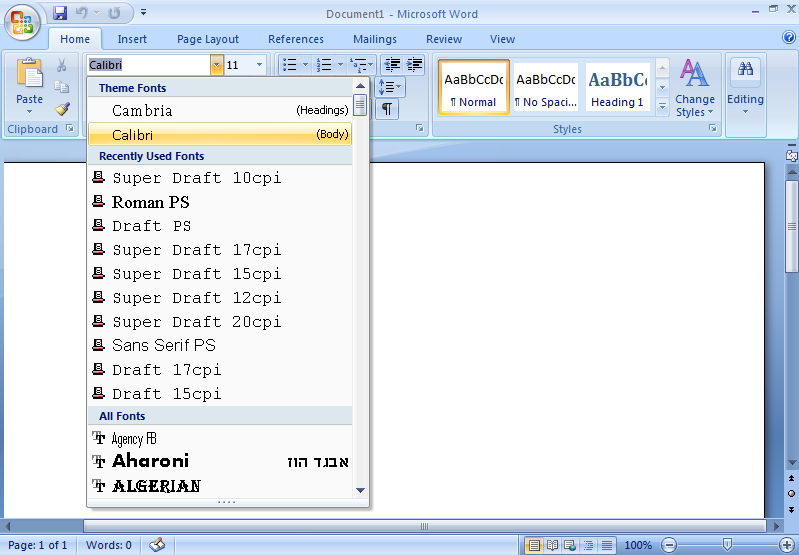Open the Mailings ribbon tab
Viewport: 799px width, 555px height.
tap(375, 39)
